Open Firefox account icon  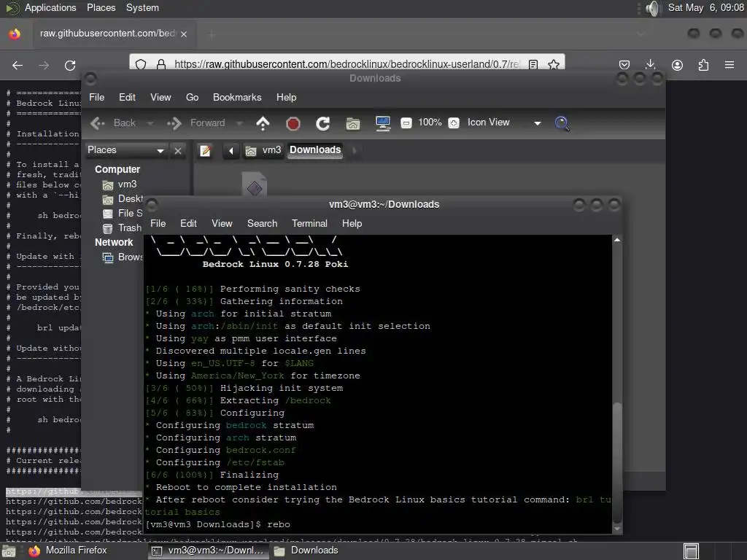(677, 65)
